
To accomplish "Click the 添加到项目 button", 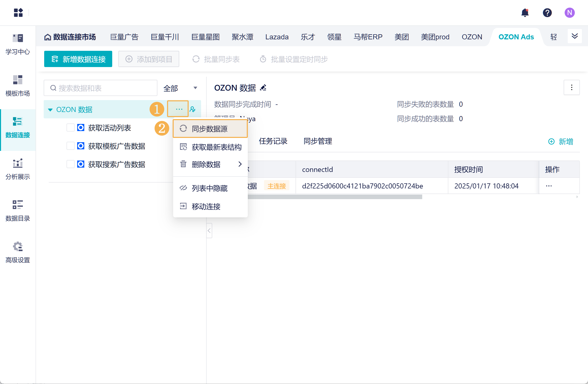I will click(x=149, y=59).
